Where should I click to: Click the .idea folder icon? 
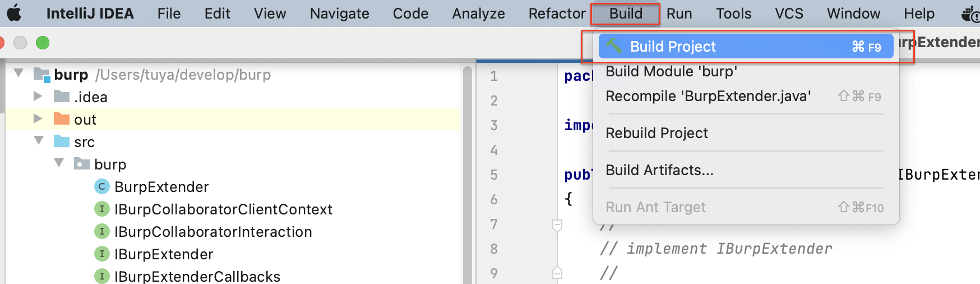coord(61,97)
